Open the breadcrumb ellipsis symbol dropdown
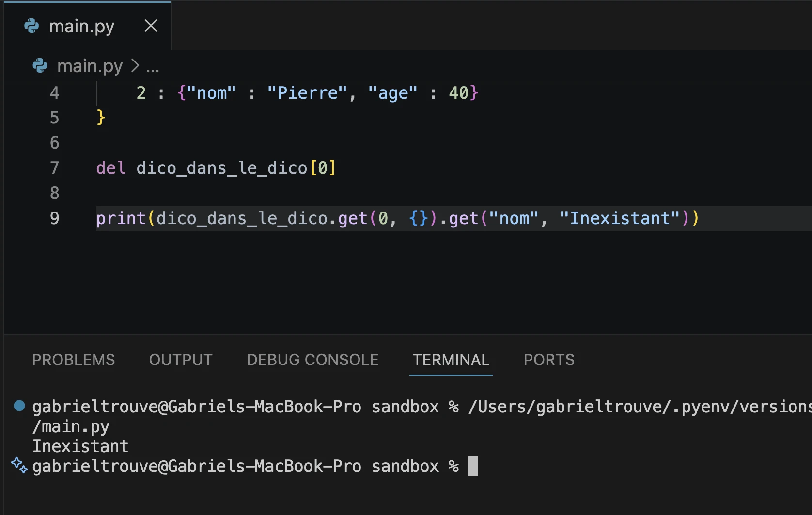The height and width of the screenshot is (515, 812). coord(153,67)
